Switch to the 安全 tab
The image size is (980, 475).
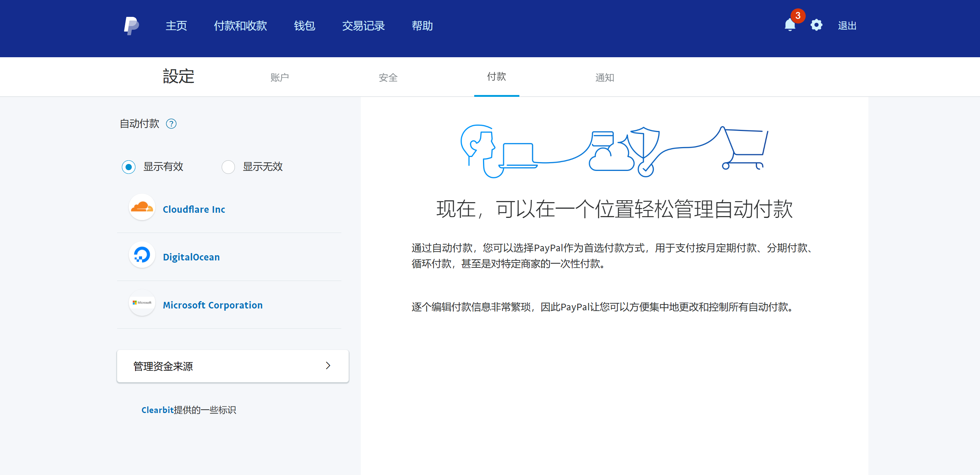click(x=388, y=78)
